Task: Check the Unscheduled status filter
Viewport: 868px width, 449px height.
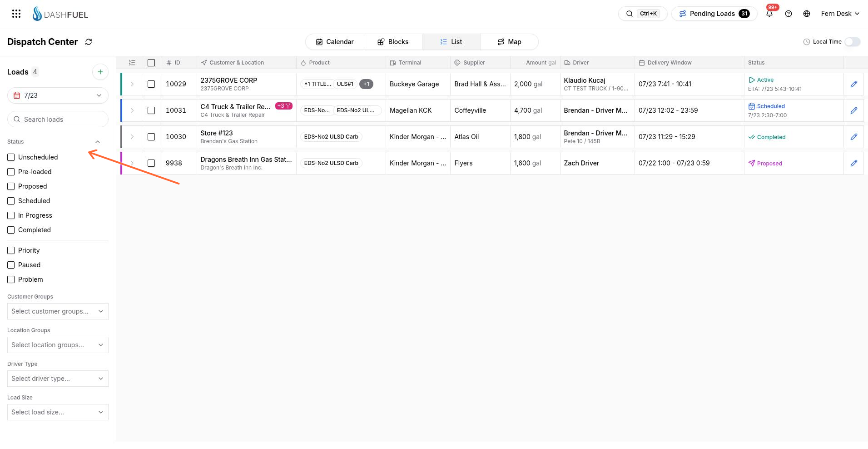Action: [x=11, y=157]
